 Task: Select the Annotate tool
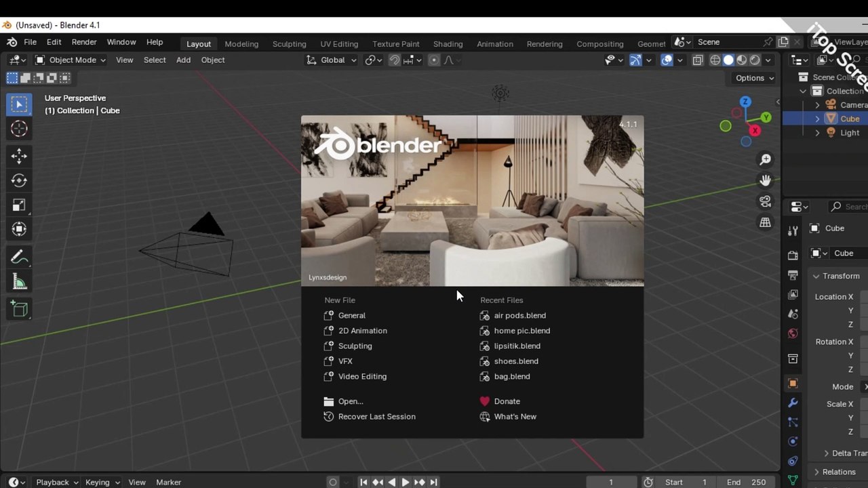point(19,258)
